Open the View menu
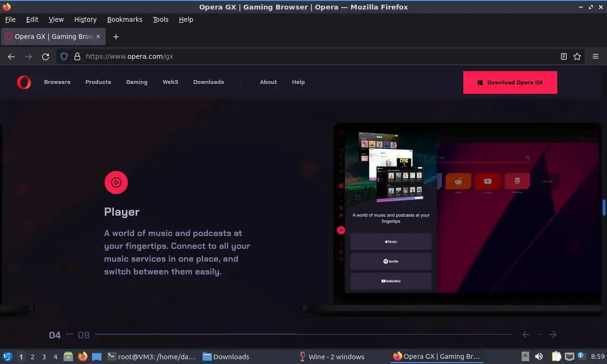The image size is (607, 364). [56, 19]
